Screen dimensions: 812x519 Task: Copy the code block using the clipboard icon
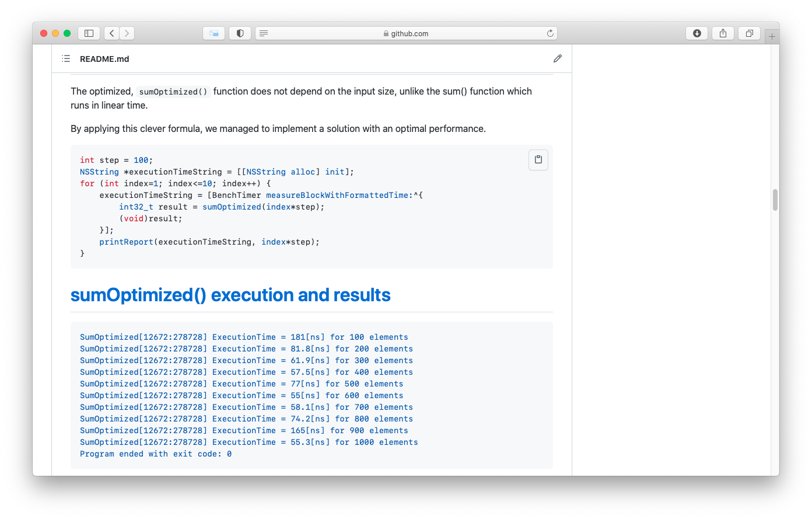coord(538,159)
